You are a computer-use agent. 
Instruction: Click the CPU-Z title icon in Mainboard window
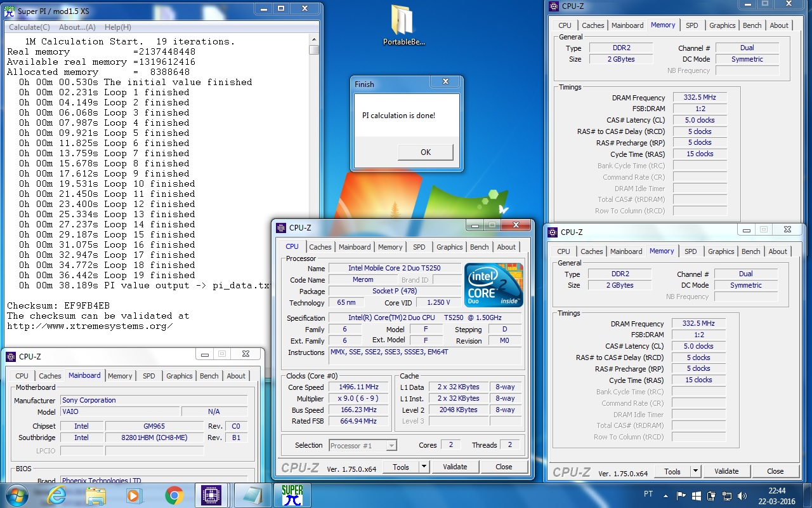[x=11, y=357]
